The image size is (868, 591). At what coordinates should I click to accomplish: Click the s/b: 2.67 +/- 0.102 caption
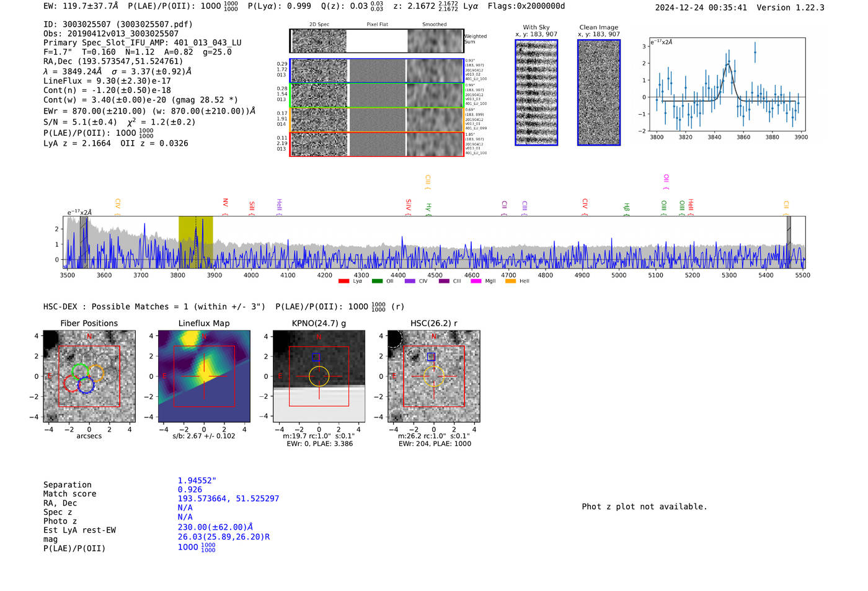coord(204,436)
